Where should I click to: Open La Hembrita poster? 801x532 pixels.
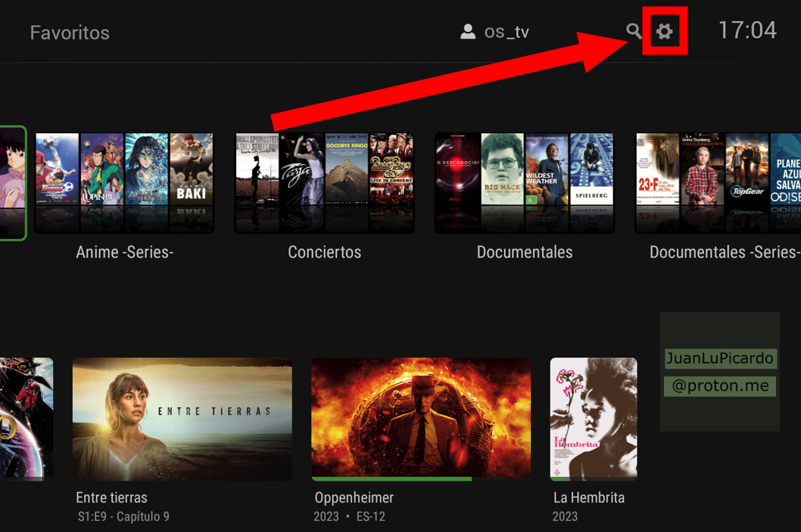pyautogui.click(x=593, y=418)
